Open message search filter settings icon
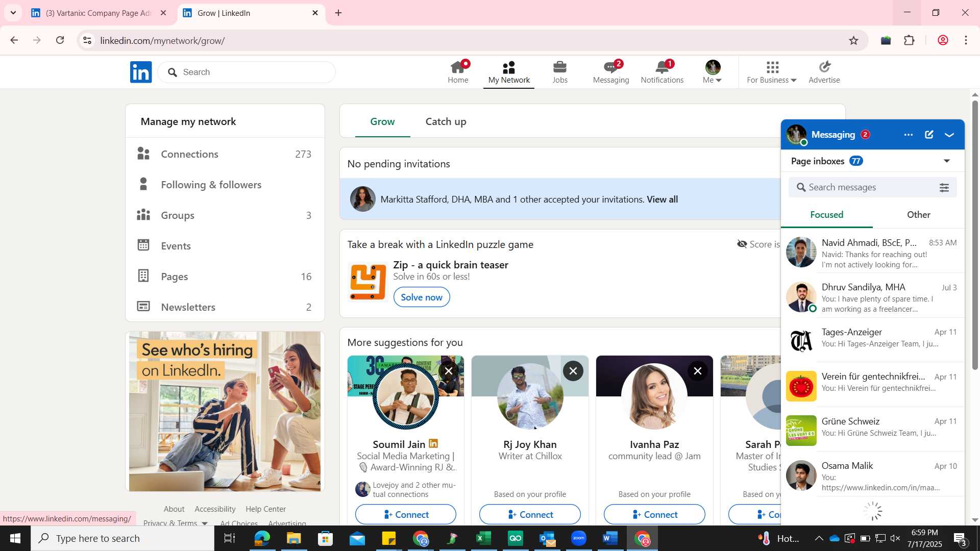Viewport: 980px width, 551px height. point(944,188)
